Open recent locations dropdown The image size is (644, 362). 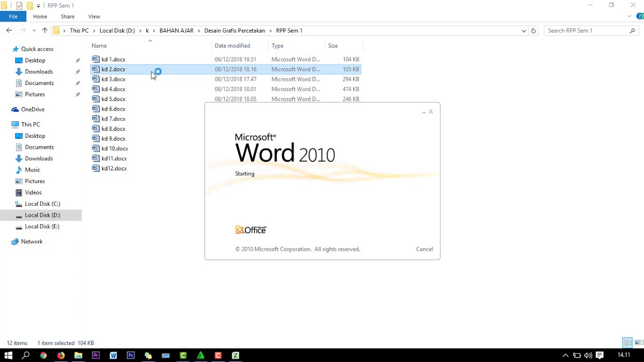click(x=34, y=31)
